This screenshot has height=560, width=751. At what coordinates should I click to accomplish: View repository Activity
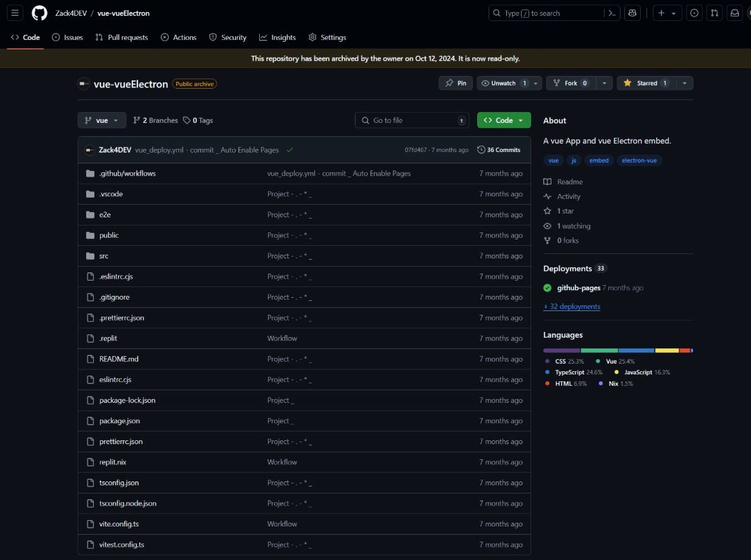tap(562, 196)
